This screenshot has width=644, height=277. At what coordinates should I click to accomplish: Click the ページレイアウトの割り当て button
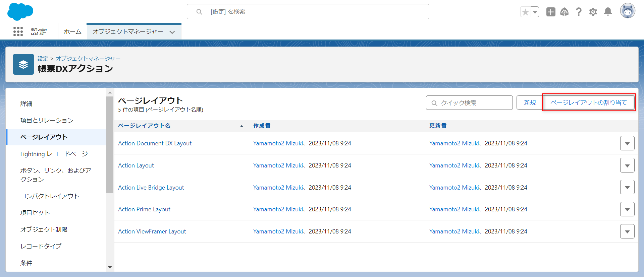click(589, 102)
